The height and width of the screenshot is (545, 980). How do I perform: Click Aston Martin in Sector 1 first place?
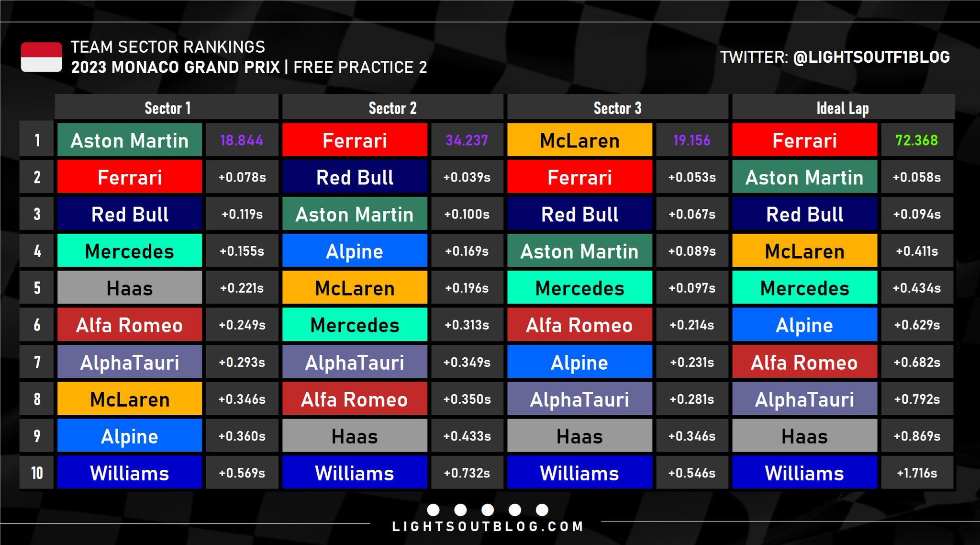(x=130, y=140)
